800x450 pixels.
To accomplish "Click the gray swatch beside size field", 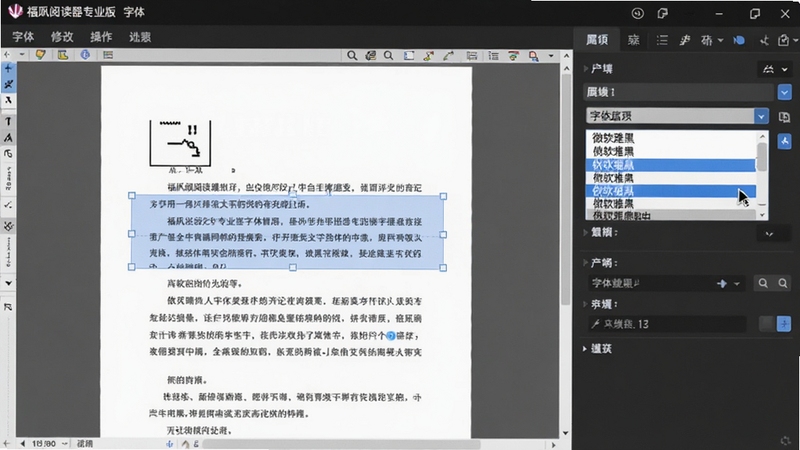I will coord(766,323).
